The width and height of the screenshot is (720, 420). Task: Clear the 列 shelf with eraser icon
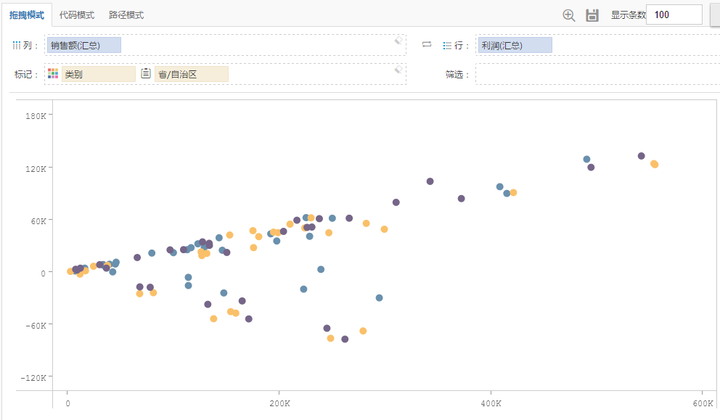tap(398, 41)
